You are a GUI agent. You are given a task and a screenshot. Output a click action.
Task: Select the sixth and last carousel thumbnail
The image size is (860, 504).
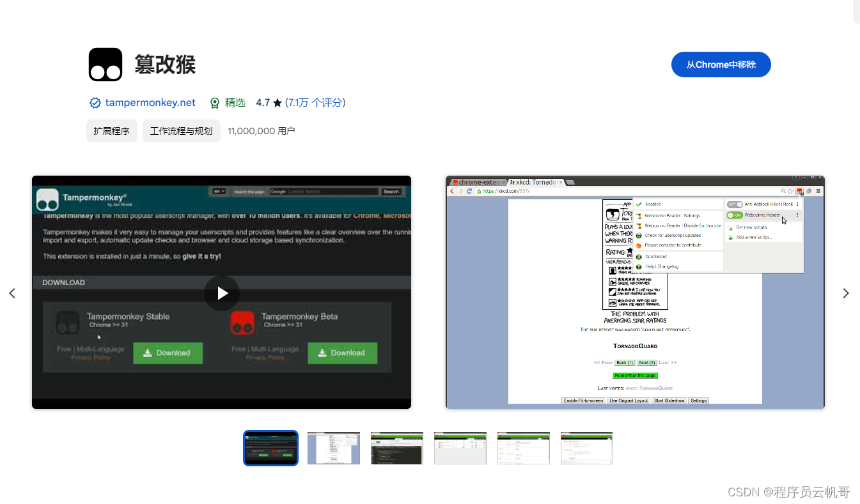click(587, 448)
